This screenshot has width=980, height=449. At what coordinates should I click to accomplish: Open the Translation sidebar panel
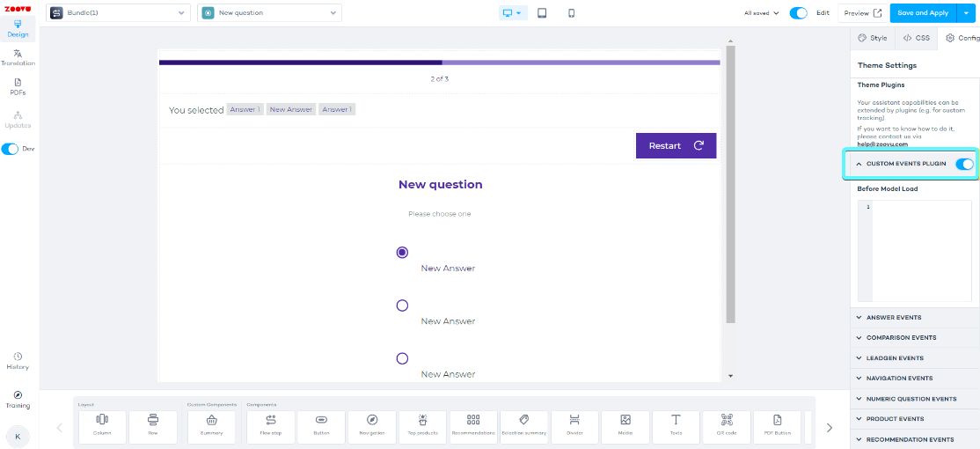coord(18,57)
